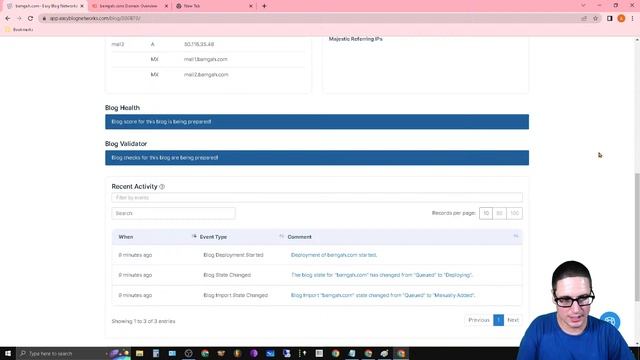
Task: Open the share page icon in address bar
Action: [584, 18]
